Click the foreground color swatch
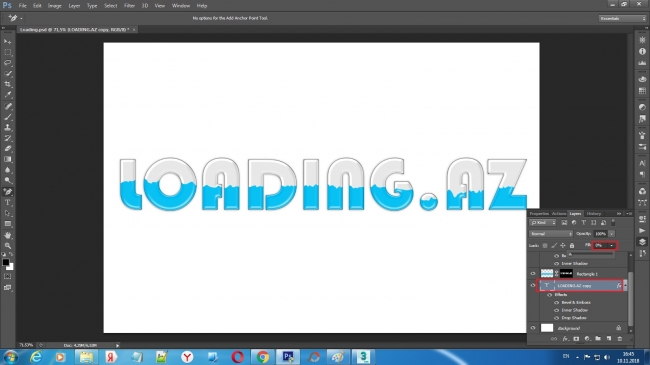 coord(5,262)
